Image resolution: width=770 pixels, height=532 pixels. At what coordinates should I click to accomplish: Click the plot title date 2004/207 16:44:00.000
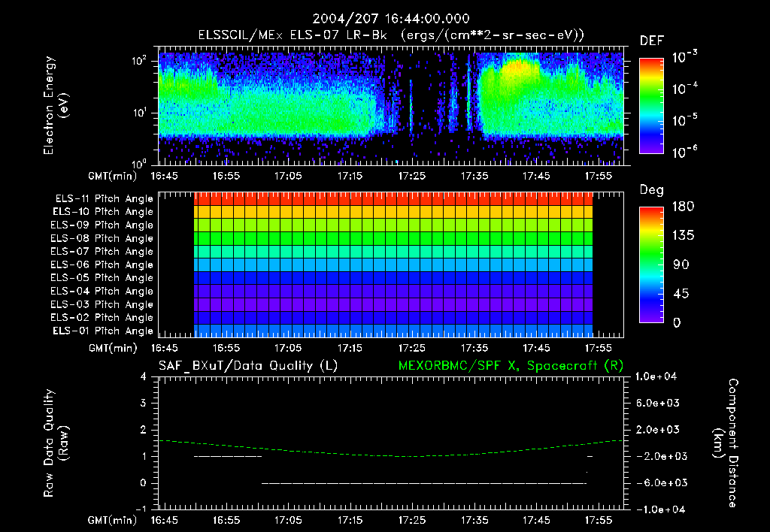(x=391, y=19)
